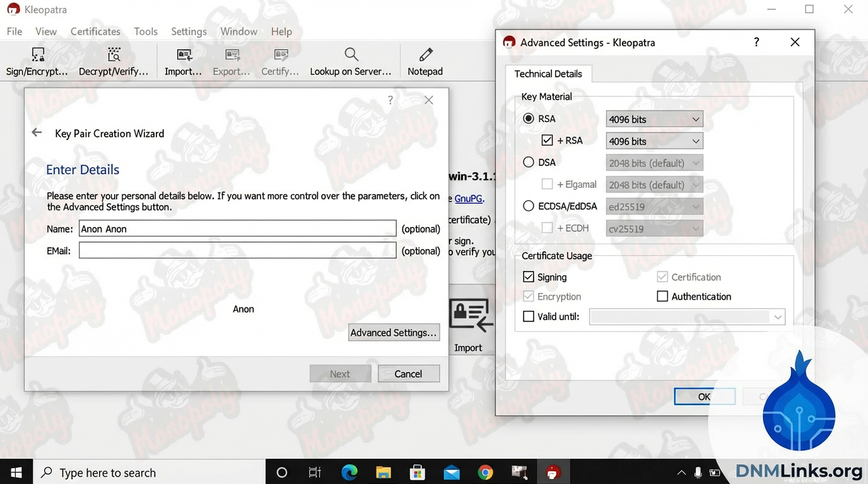Open the Valid until date dropdown

pyautogui.click(x=777, y=316)
